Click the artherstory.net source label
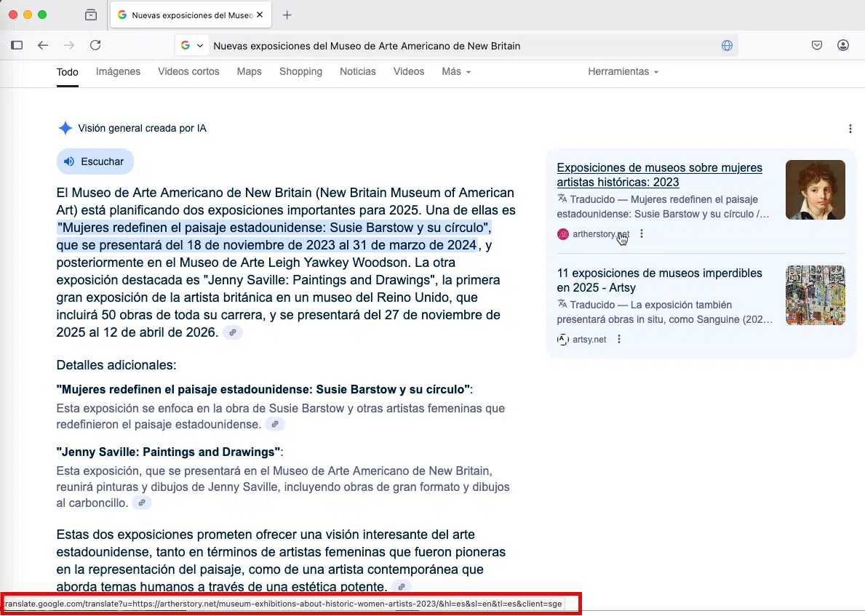The height and width of the screenshot is (616, 865). (x=601, y=234)
